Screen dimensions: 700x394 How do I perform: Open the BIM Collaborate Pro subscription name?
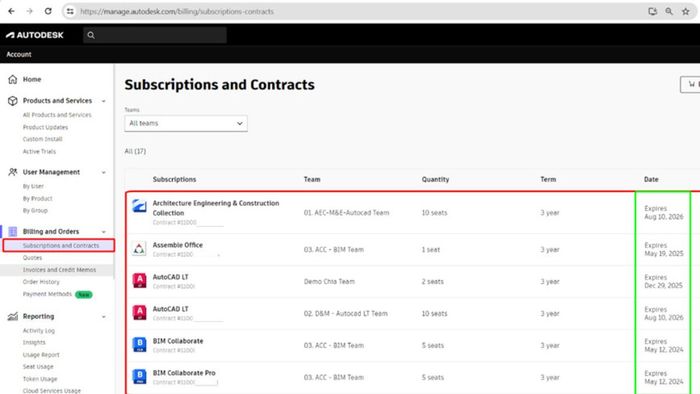(x=184, y=373)
